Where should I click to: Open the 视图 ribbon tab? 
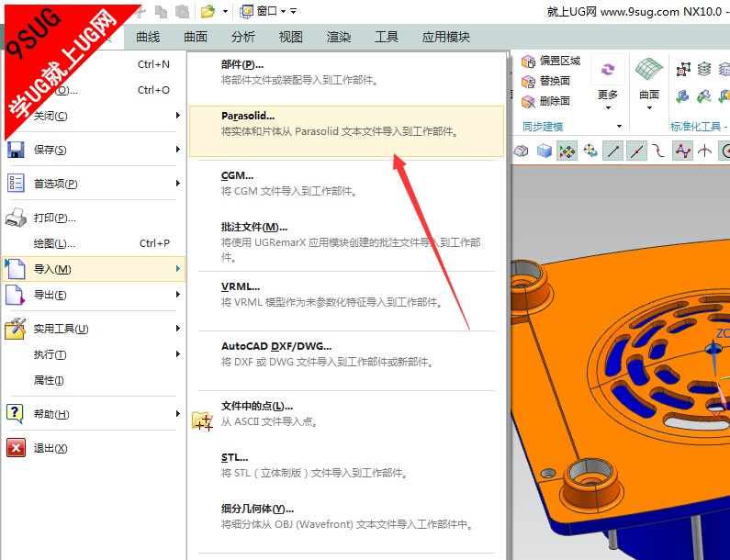(290, 37)
